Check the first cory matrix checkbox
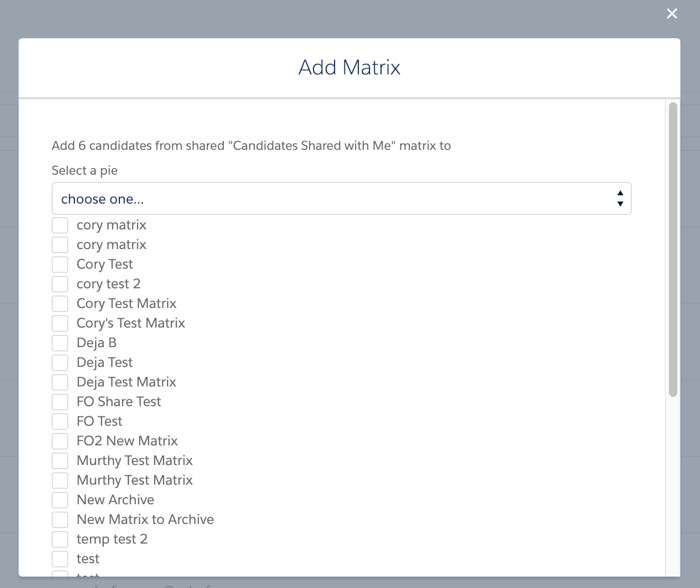 [x=60, y=225]
